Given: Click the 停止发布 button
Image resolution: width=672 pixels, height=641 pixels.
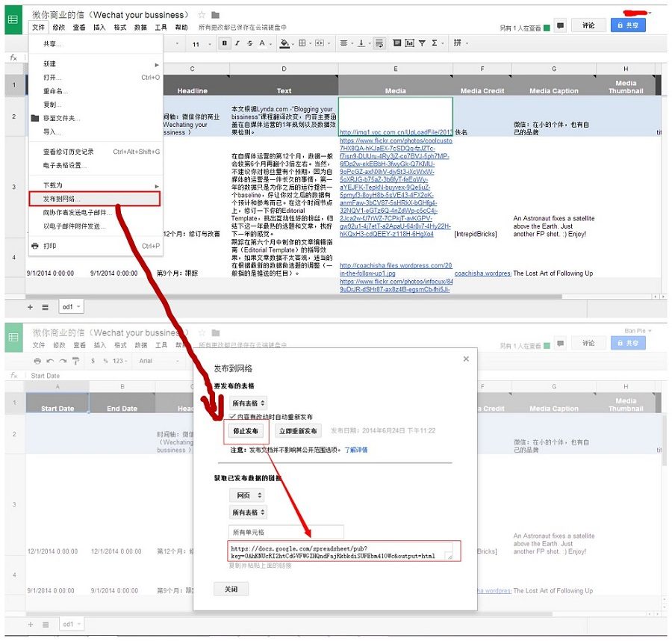Looking at the screenshot, I should point(246,431).
